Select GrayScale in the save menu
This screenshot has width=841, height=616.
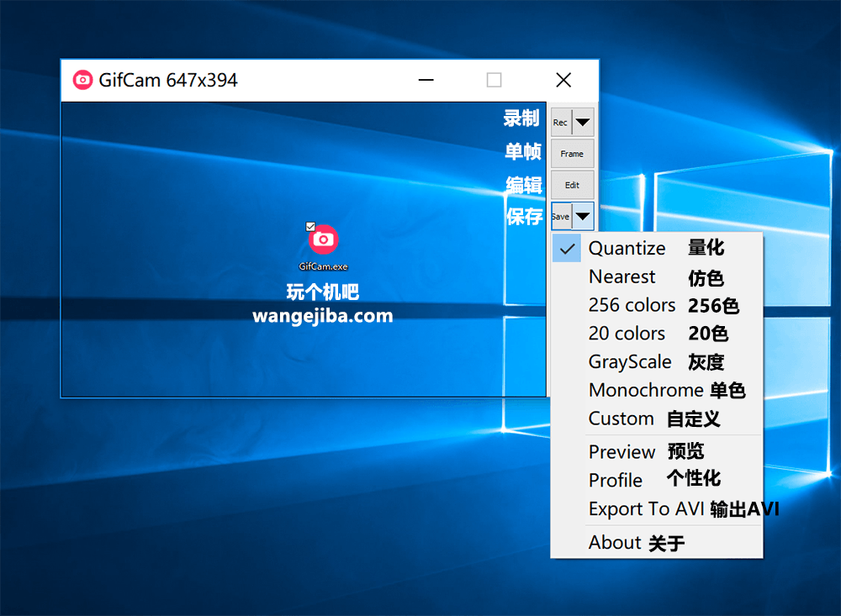tap(630, 362)
